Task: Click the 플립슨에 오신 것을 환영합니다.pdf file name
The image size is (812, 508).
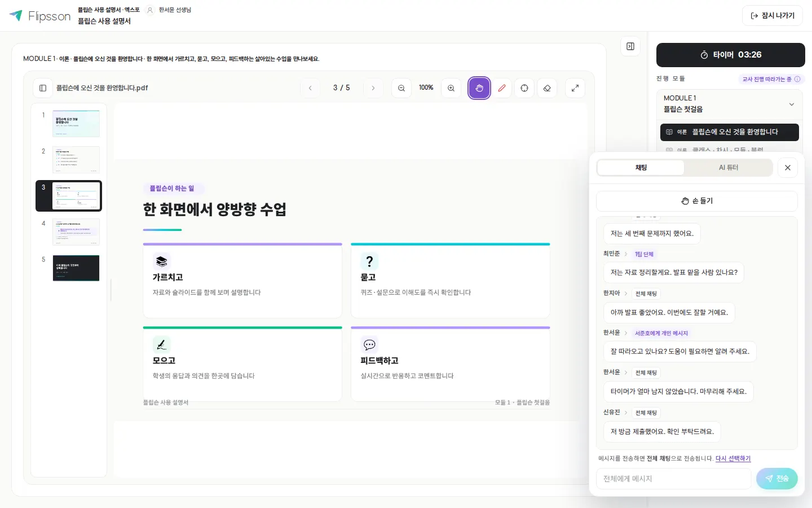Action: pyautogui.click(x=102, y=88)
